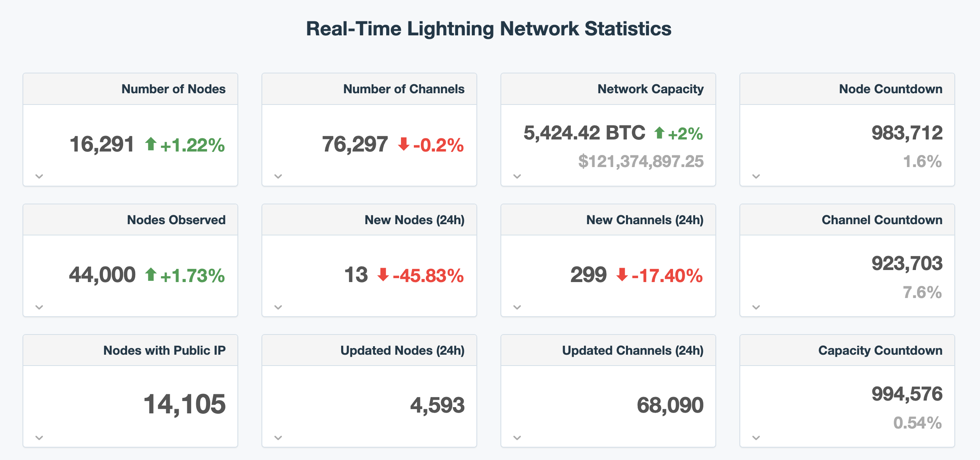Click the red down arrow beside -0.2%
This screenshot has width=980, height=460.
tap(404, 144)
